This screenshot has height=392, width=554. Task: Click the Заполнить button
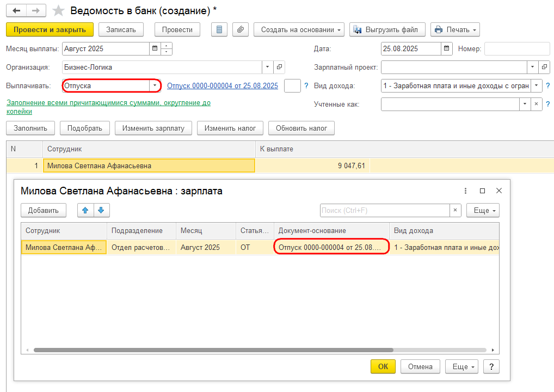click(x=30, y=128)
